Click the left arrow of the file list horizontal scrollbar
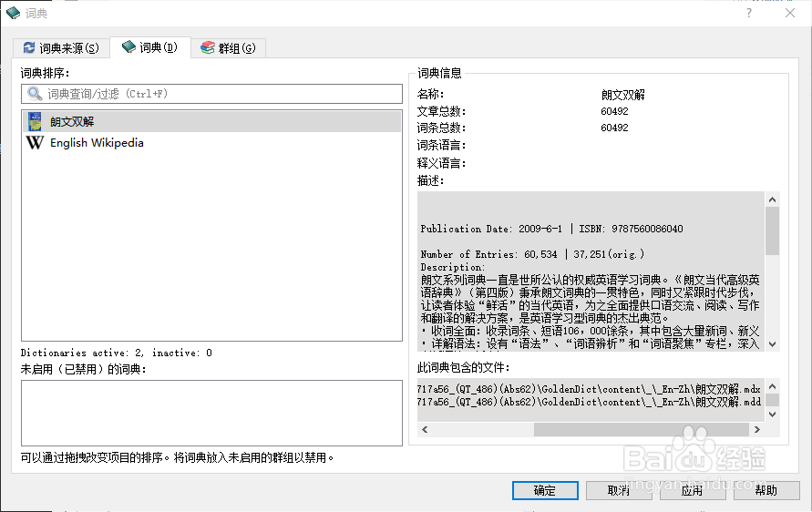The image size is (812, 512). pyautogui.click(x=425, y=429)
